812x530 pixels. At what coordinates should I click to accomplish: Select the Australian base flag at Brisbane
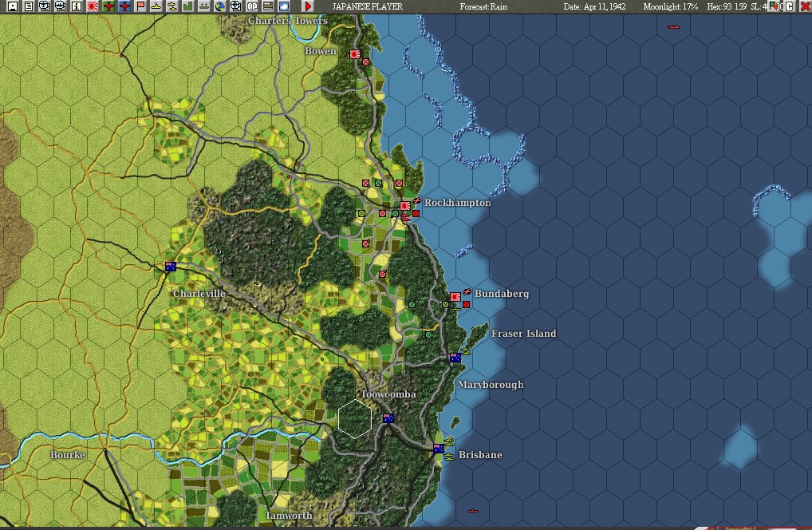tap(439, 448)
